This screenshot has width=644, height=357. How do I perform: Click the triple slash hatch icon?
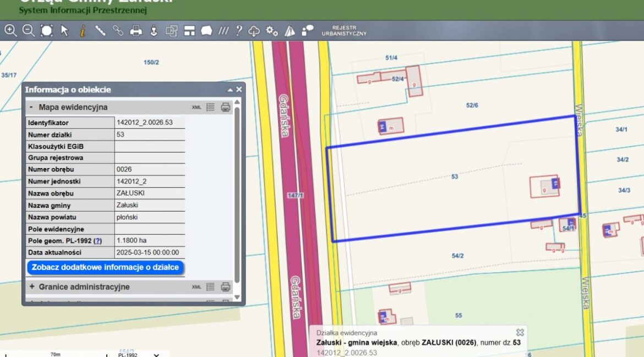coord(223,31)
